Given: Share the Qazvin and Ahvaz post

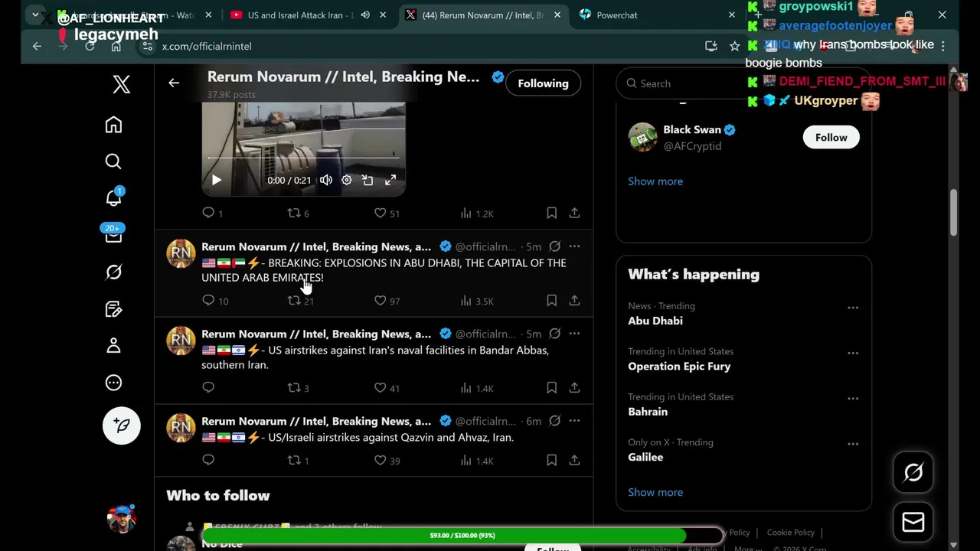Looking at the screenshot, I should [x=574, y=460].
